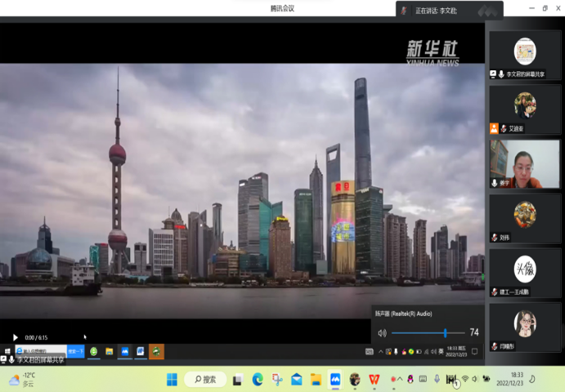This screenshot has height=392, width=565.
Task: Click microphone tray icon on host taskbar
Action: (437, 379)
